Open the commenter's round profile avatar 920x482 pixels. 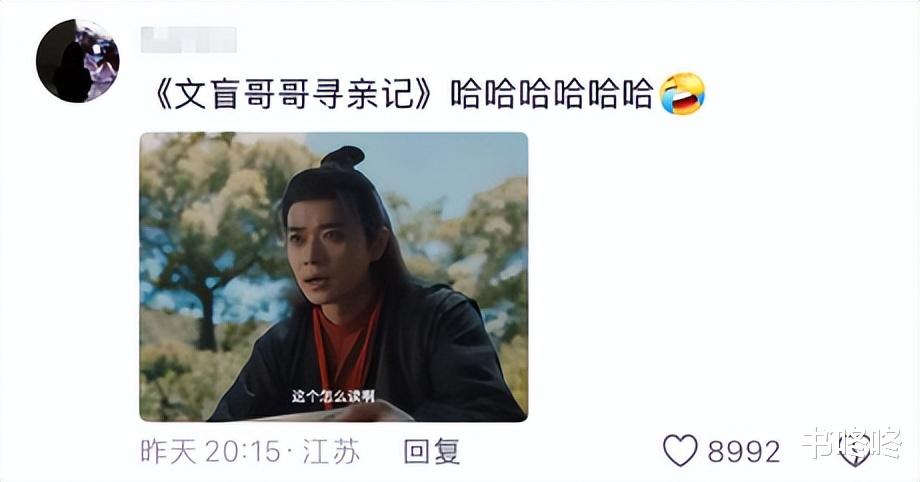(77, 60)
